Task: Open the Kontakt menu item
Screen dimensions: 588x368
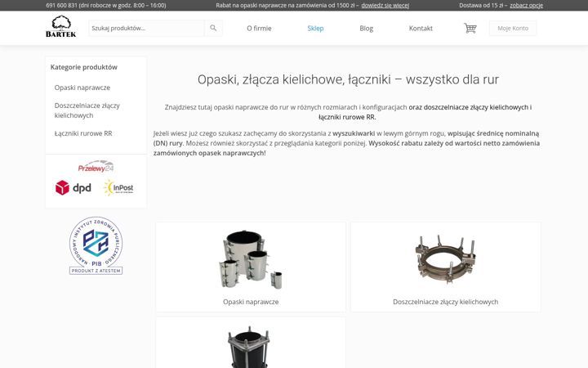Action: click(x=421, y=28)
